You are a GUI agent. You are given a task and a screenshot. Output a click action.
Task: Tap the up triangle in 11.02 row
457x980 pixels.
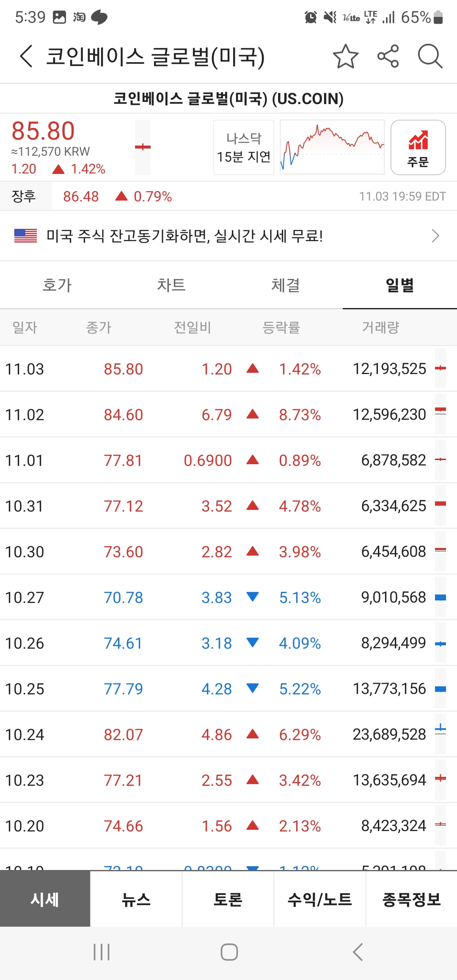(x=253, y=414)
